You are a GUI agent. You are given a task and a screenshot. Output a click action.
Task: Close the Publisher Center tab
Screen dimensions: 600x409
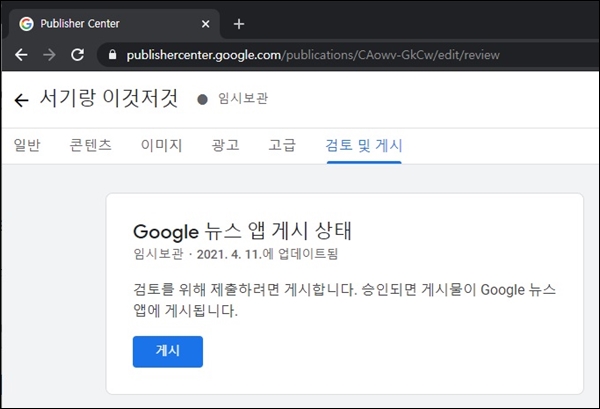205,24
